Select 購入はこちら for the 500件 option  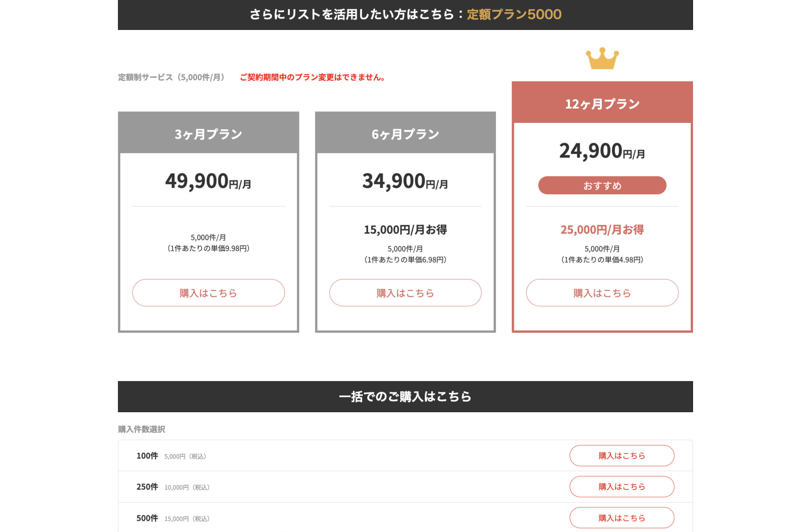tap(622, 518)
